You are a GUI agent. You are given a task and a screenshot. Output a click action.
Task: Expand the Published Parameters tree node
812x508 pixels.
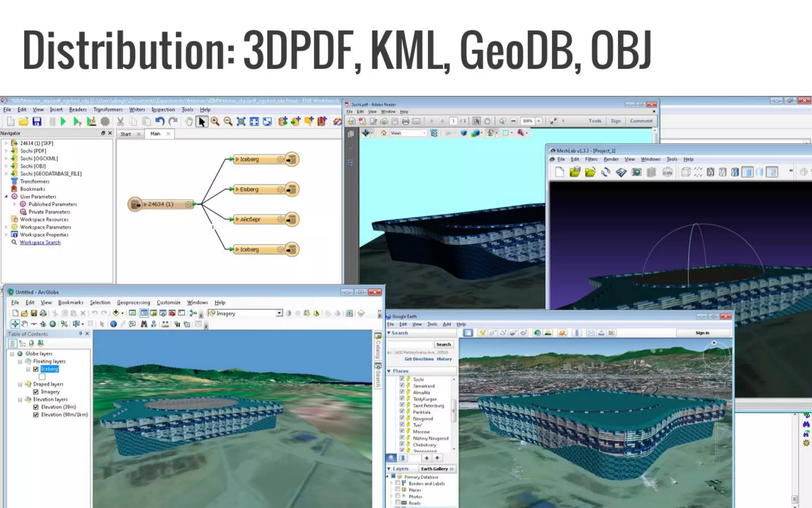tap(15, 204)
